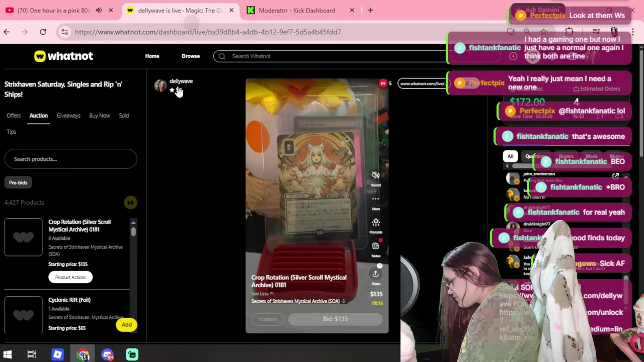Click Cyclonic Rift (Foil) title text
644x362 pixels.
pos(69,300)
